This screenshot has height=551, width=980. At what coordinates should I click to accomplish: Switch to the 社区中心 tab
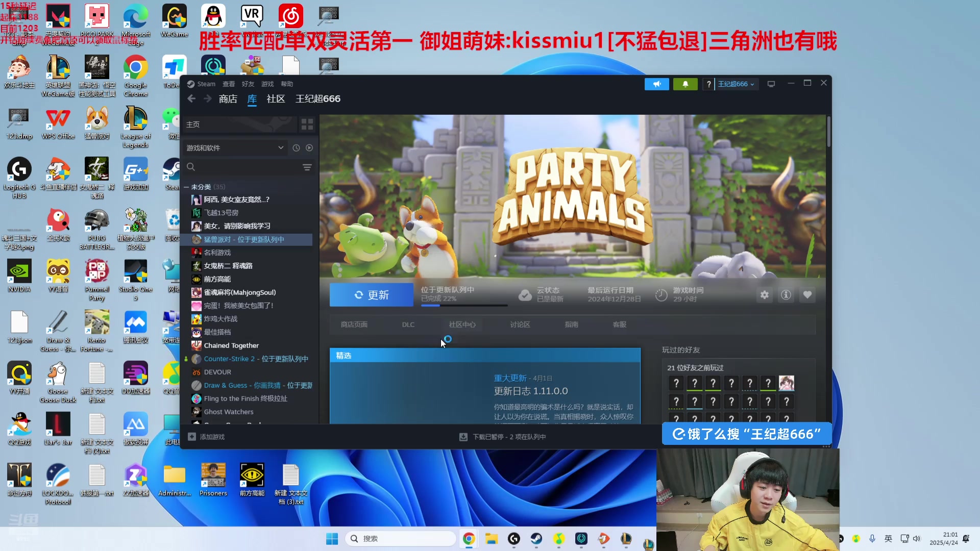coord(462,324)
